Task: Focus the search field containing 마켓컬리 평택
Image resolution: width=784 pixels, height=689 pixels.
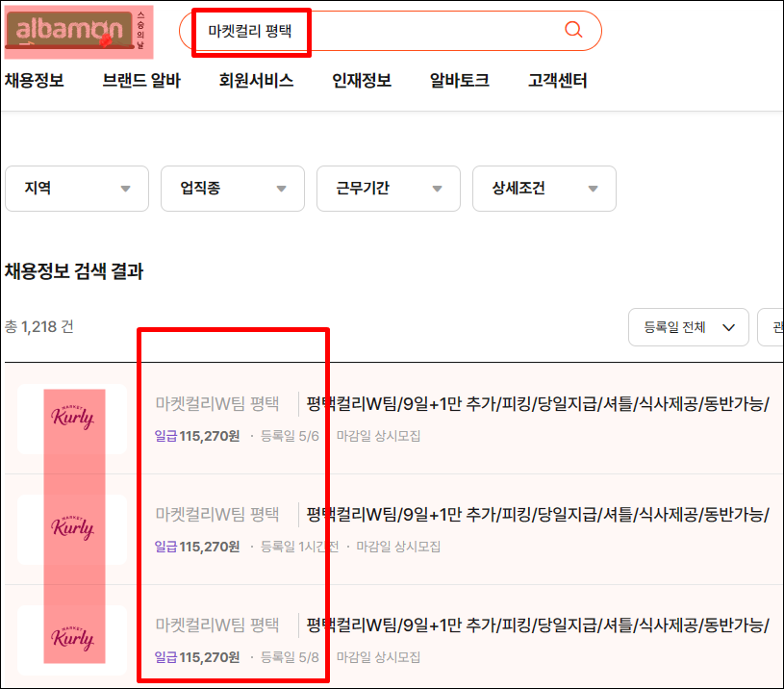Action: 390,31
